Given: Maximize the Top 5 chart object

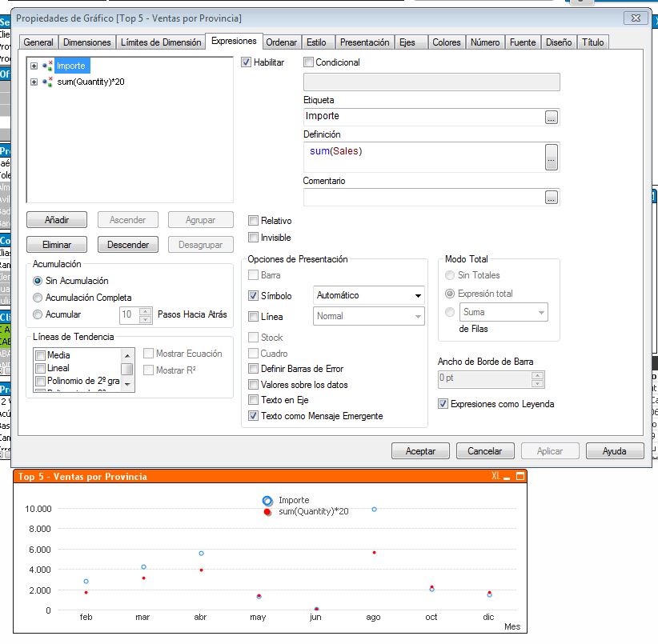Looking at the screenshot, I should pos(520,477).
